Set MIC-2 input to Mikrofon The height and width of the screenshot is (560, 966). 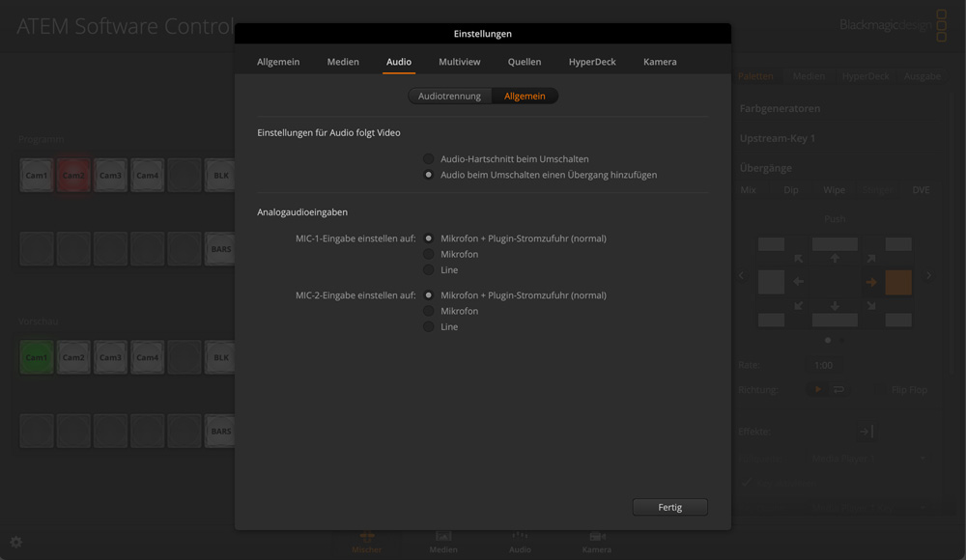tap(429, 311)
